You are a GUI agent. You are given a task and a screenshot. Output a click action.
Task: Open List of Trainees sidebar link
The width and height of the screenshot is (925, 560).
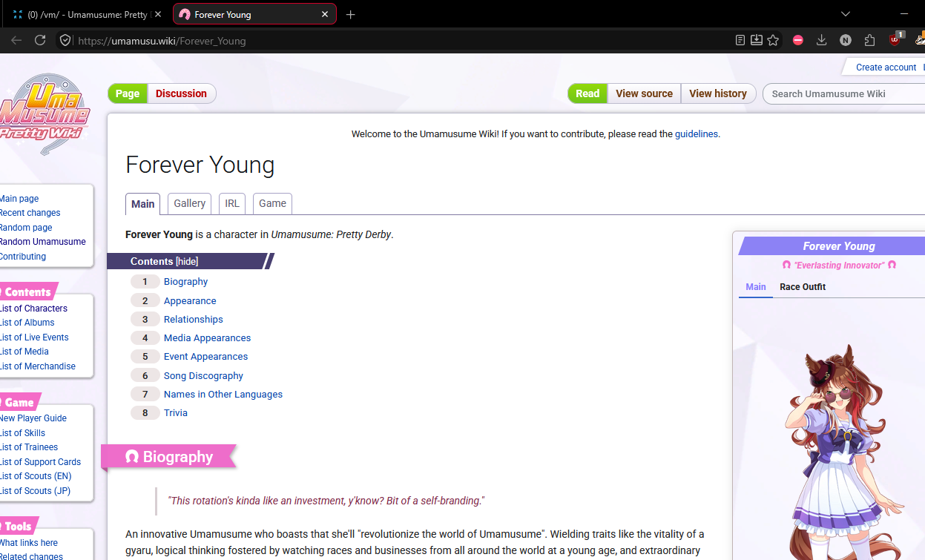click(29, 447)
